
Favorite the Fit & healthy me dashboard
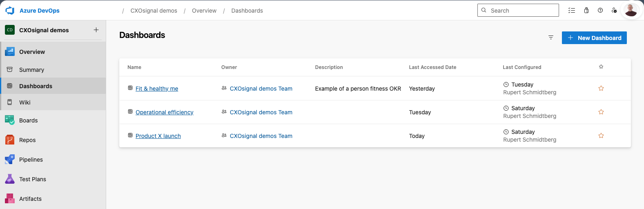click(601, 88)
